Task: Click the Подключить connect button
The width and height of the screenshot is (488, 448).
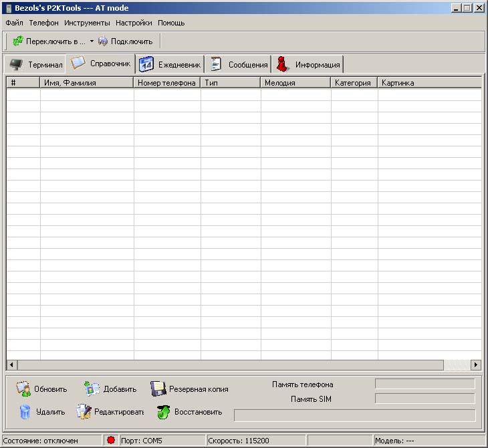Action: 126,41
